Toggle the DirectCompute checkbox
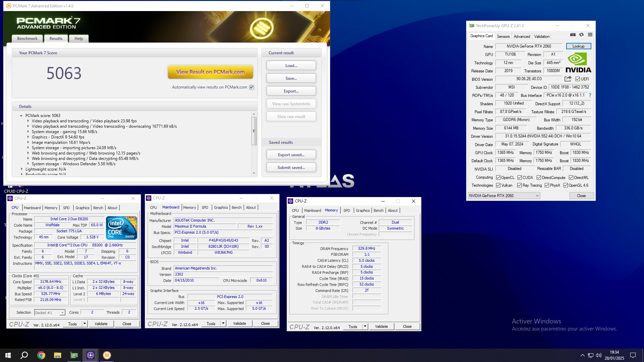This screenshot has height=362, width=644. (x=539, y=178)
